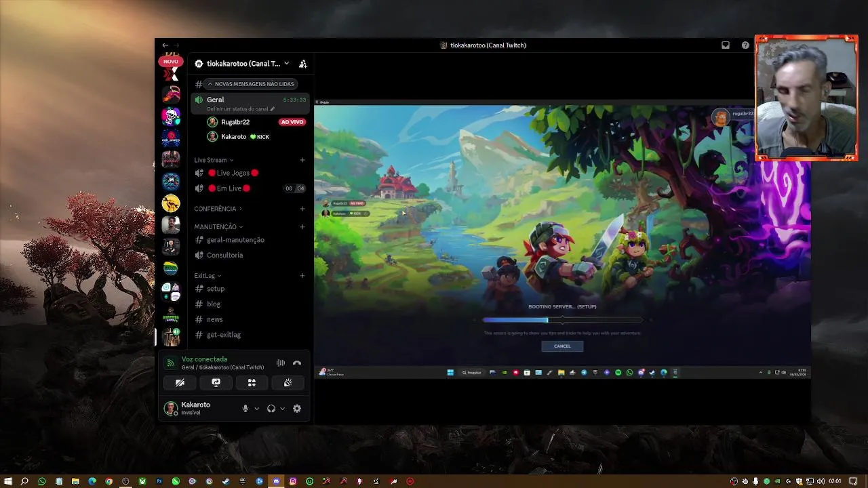Open microphone input options arrow
The image size is (868, 488).
click(x=256, y=409)
